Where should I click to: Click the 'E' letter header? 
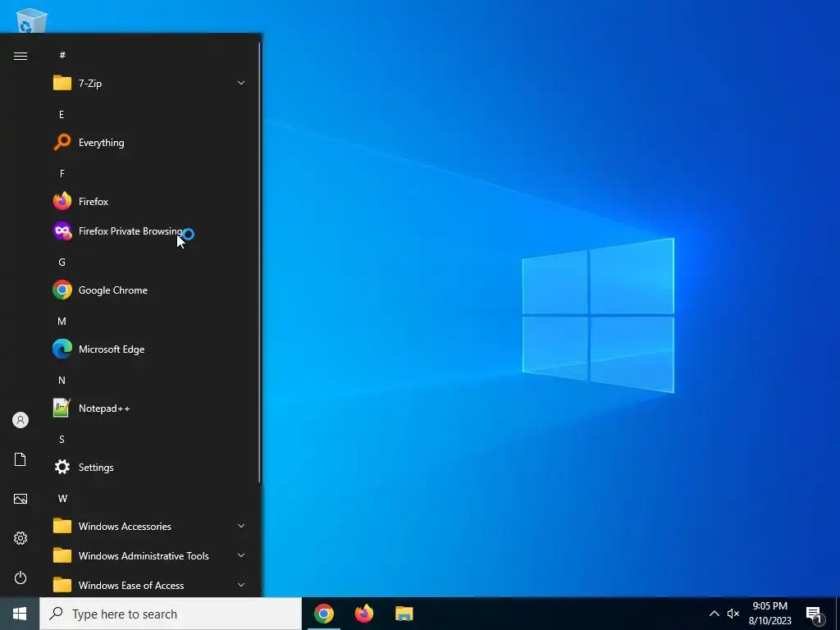(x=62, y=114)
